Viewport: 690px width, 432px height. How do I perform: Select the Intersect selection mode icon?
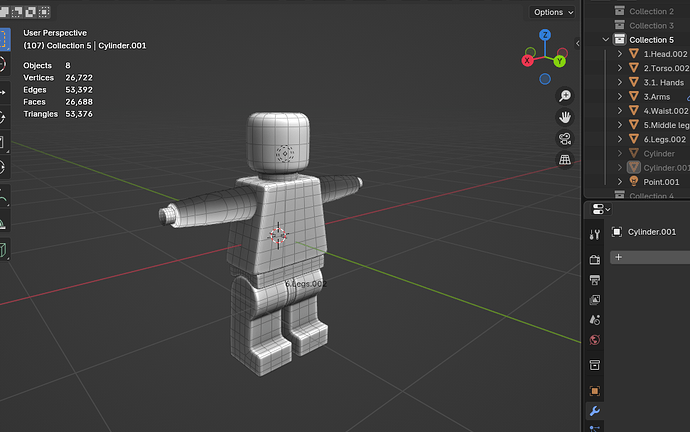(x=44, y=12)
